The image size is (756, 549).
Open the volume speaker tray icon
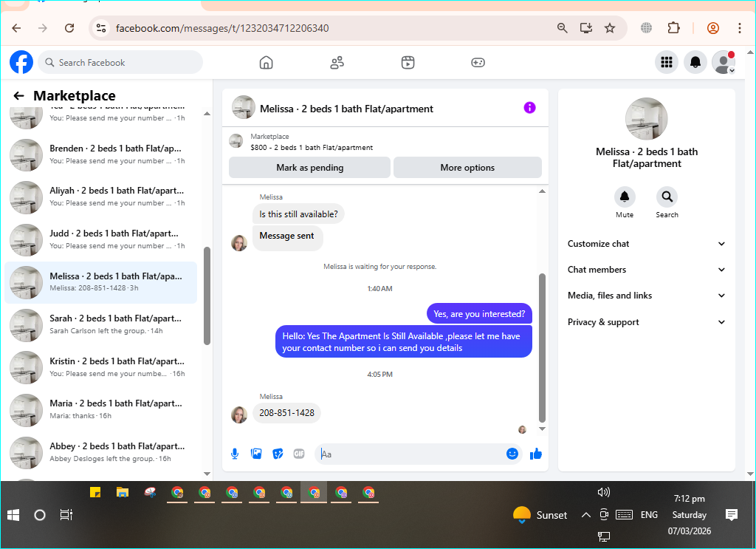(x=604, y=492)
